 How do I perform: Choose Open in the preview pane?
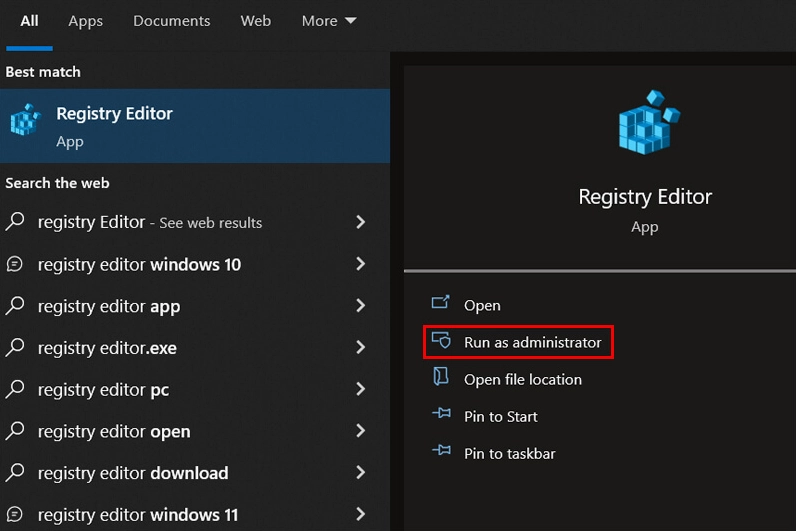click(x=482, y=305)
